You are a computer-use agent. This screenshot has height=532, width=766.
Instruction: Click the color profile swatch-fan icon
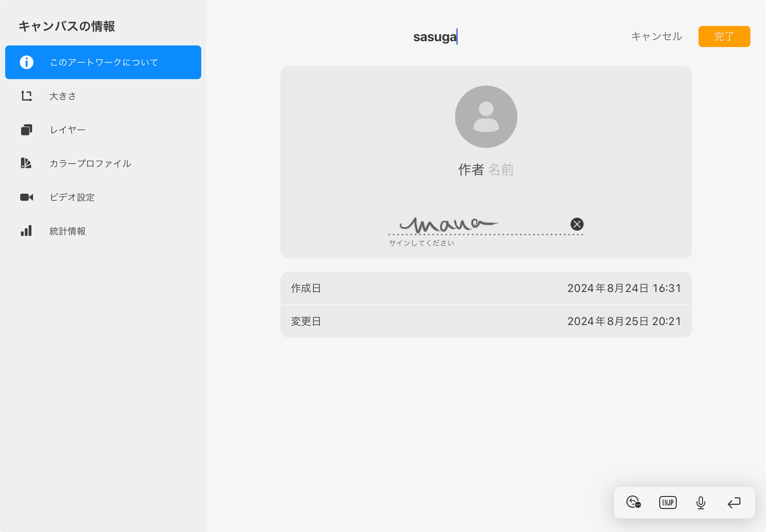pyautogui.click(x=26, y=163)
